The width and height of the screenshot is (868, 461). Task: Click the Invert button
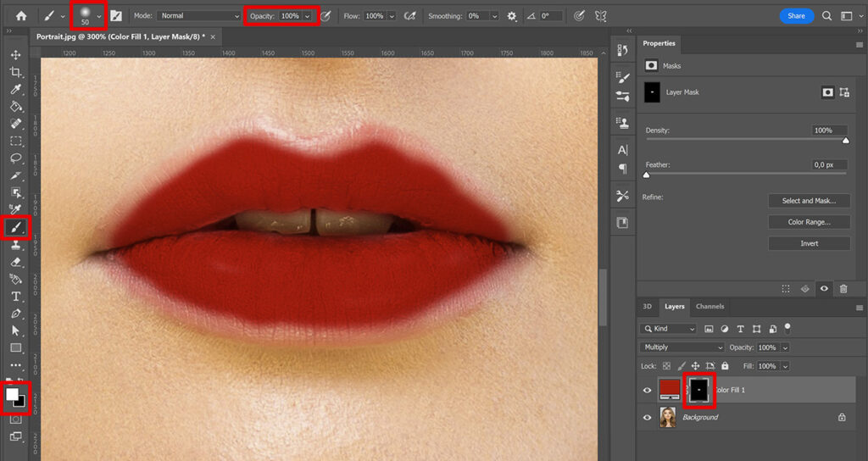[809, 243]
